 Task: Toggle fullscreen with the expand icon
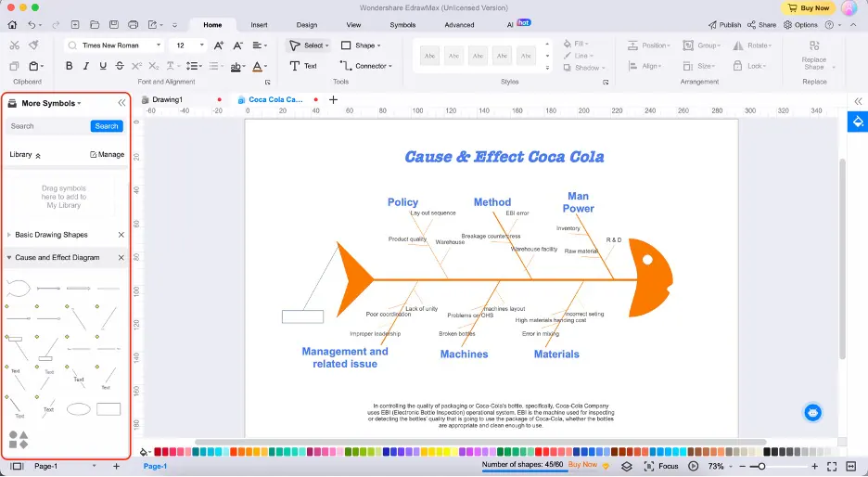pyautogui.click(x=832, y=467)
